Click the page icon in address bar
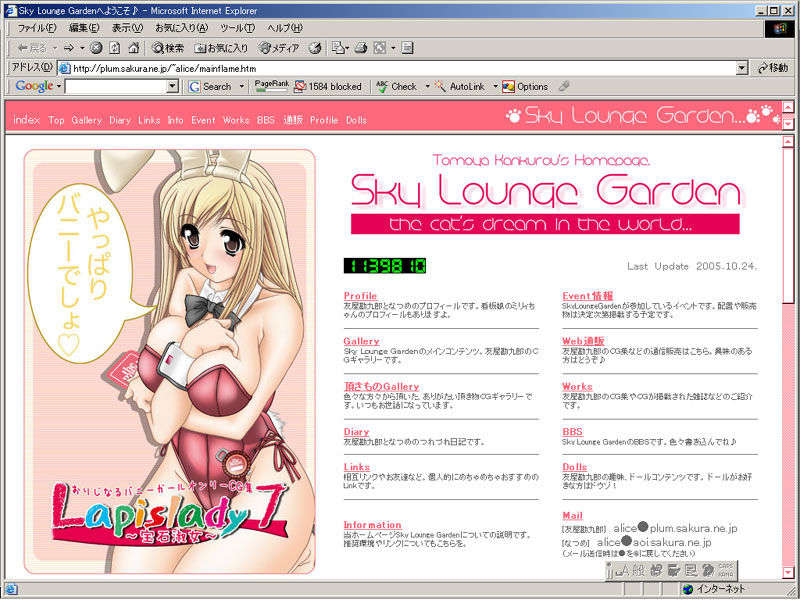This screenshot has height=600, width=800. tap(64, 68)
